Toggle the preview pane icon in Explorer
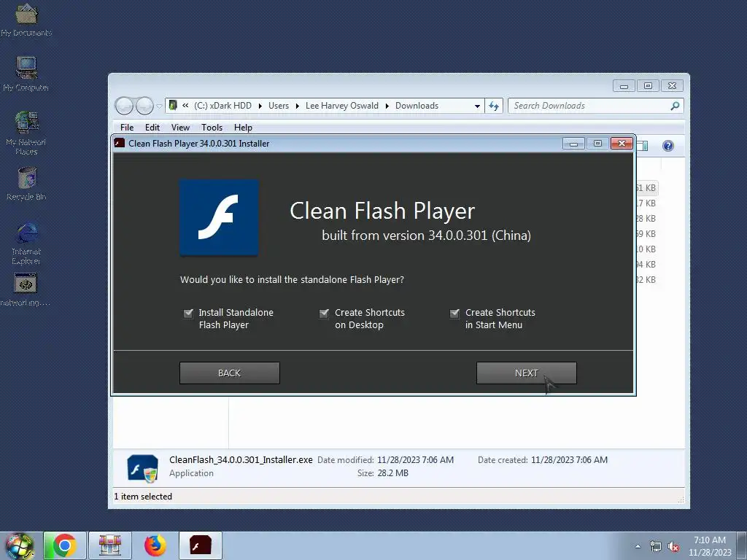The width and height of the screenshot is (747, 560). tap(642, 146)
